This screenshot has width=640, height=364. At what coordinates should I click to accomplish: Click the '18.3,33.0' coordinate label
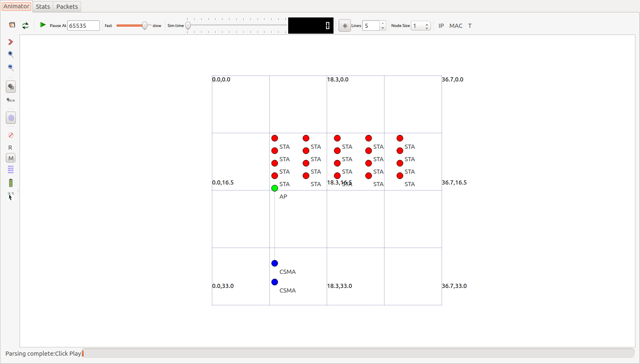pos(339,286)
